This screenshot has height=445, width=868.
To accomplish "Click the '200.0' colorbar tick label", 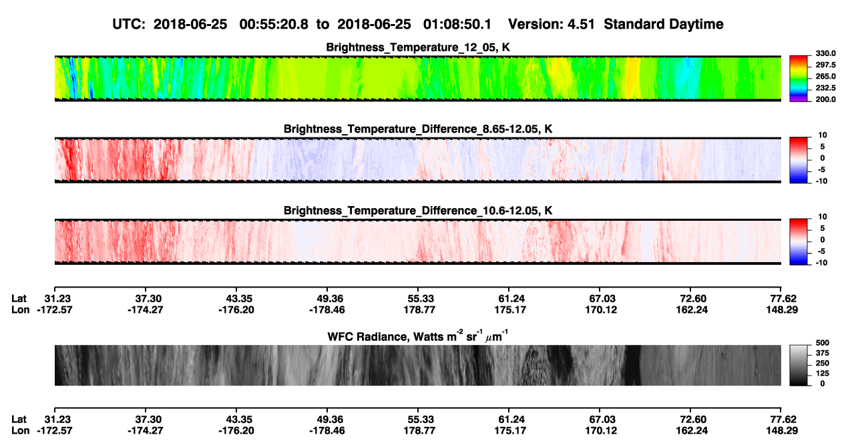I will pyautogui.click(x=827, y=99).
